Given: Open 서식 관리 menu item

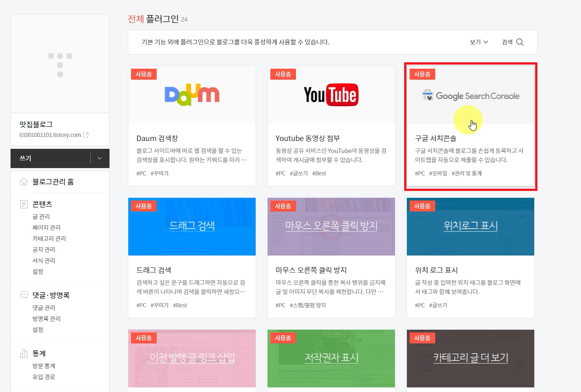Looking at the screenshot, I should [44, 261].
